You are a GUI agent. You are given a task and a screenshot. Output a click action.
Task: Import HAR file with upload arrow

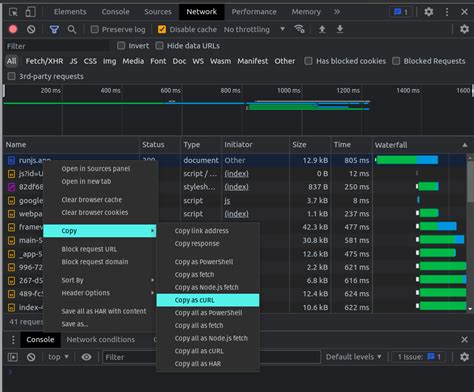pos(322,29)
